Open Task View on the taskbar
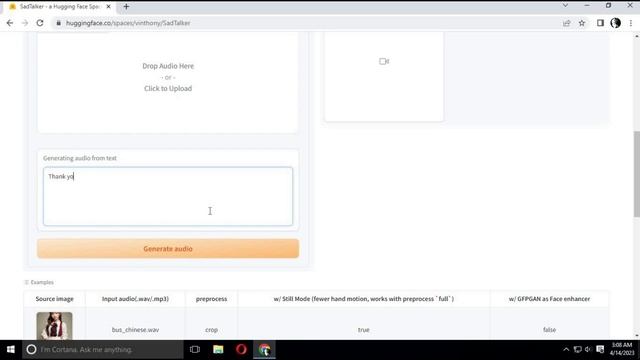640x360 pixels. click(195, 350)
